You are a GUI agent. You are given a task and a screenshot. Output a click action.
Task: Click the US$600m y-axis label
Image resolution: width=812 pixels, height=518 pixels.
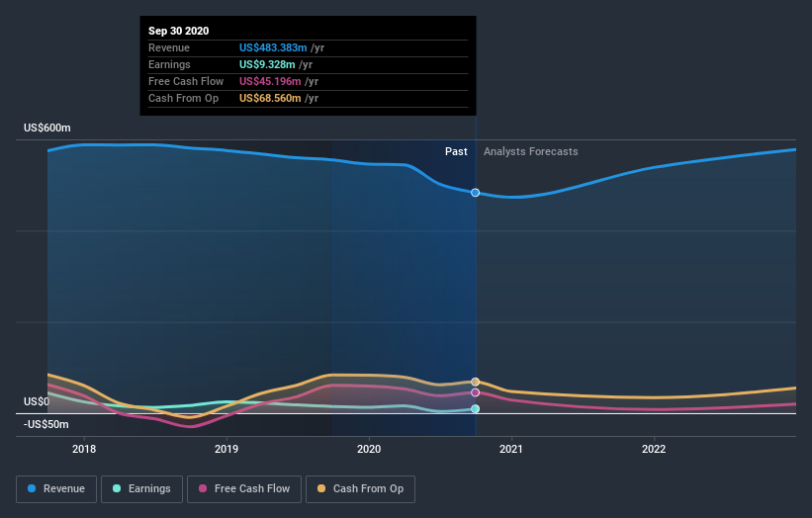click(x=47, y=128)
